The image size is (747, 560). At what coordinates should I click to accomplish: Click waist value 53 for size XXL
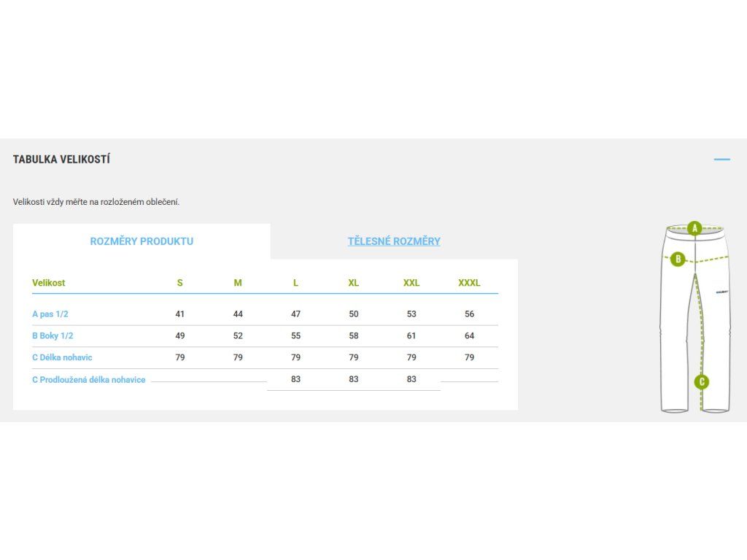click(x=411, y=314)
